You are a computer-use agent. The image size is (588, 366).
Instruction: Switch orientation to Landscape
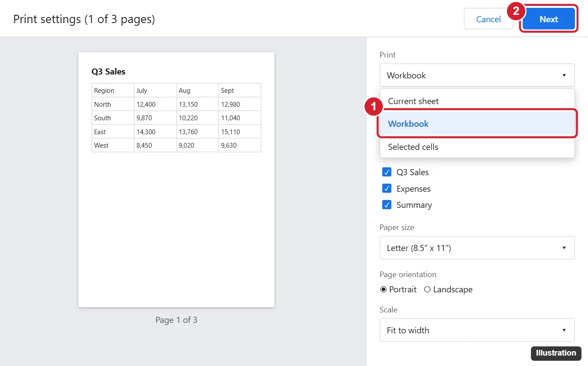coord(427,289)
